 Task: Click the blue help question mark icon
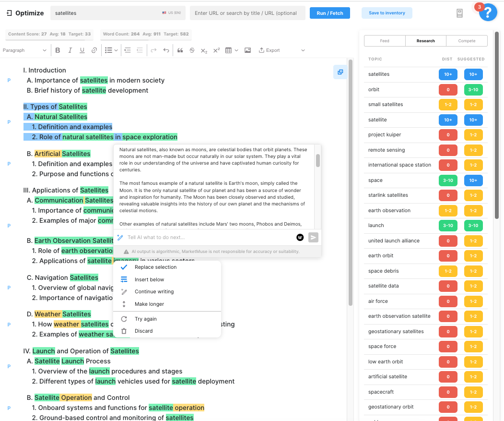click(488, 12)
